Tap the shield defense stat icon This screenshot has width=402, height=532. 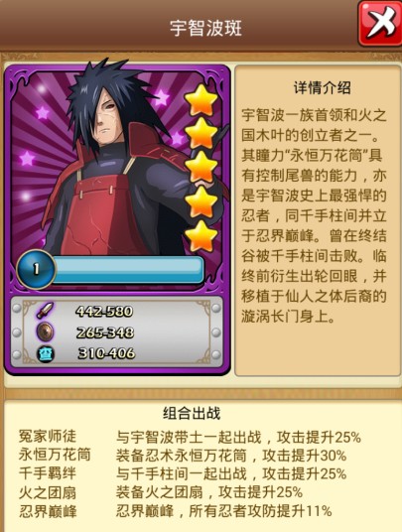[x=45, y=332]
